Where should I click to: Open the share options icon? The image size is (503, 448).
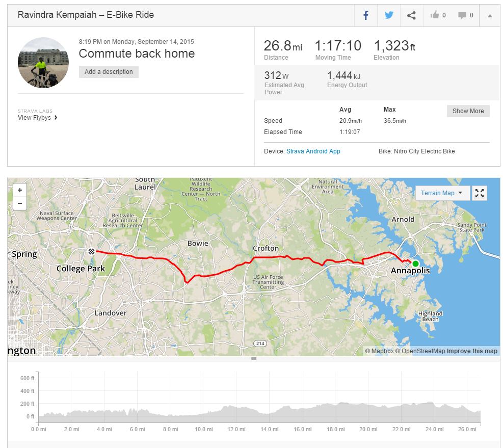click(x=411, y=15)
